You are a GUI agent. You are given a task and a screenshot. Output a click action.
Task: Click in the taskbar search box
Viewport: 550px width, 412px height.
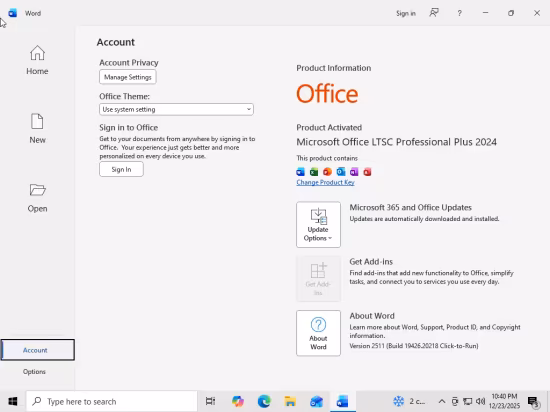click(x=112, y=401)
